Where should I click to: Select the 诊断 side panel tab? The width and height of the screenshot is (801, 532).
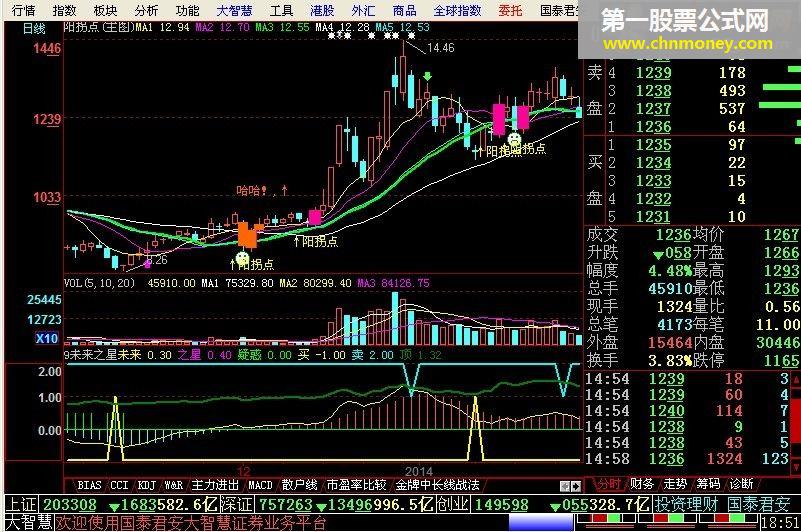(x=741, y=483)
